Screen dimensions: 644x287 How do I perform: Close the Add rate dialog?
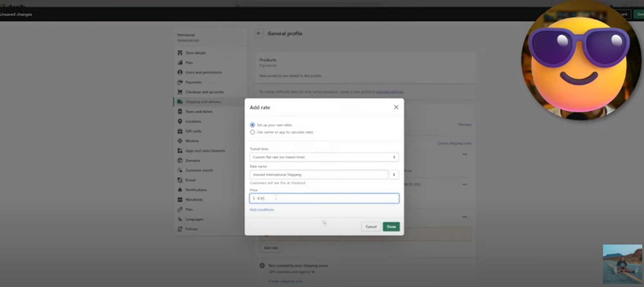pos(396,107)
